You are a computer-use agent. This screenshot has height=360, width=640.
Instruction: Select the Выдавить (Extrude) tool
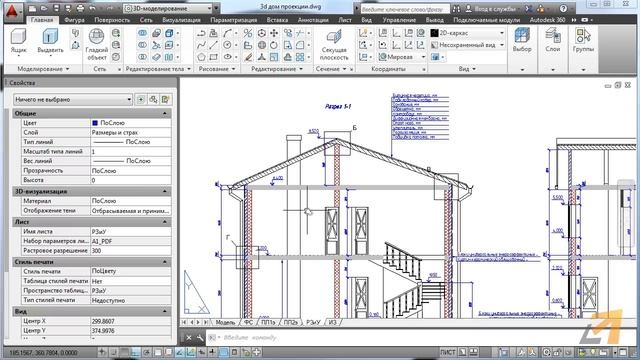click(50, 40)
